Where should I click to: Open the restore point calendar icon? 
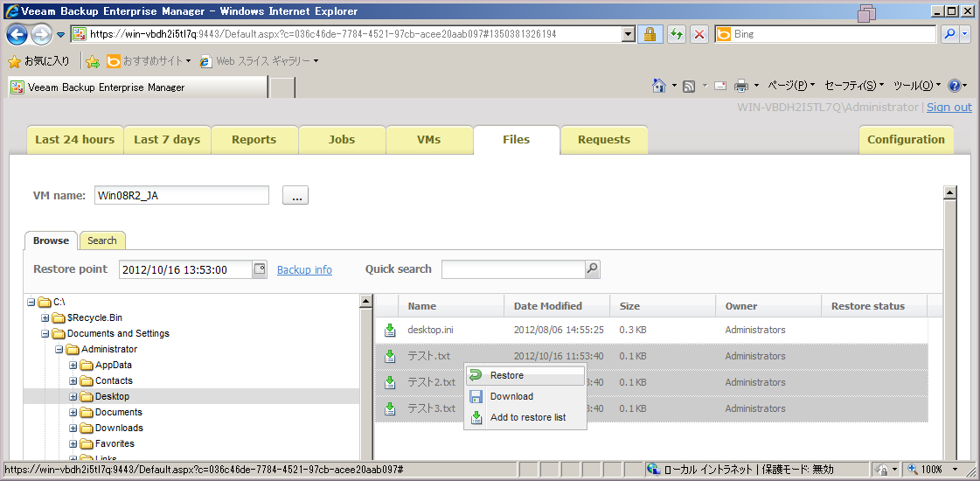(x=260, y=269)
